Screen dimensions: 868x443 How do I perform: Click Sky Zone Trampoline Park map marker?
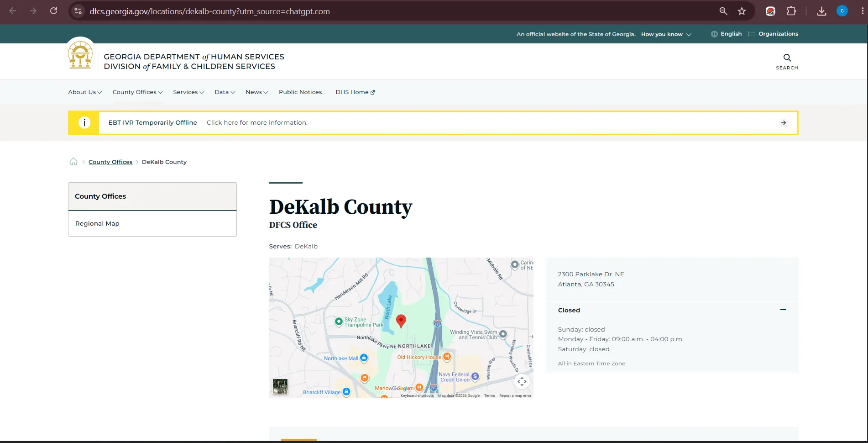pos(339,322)
